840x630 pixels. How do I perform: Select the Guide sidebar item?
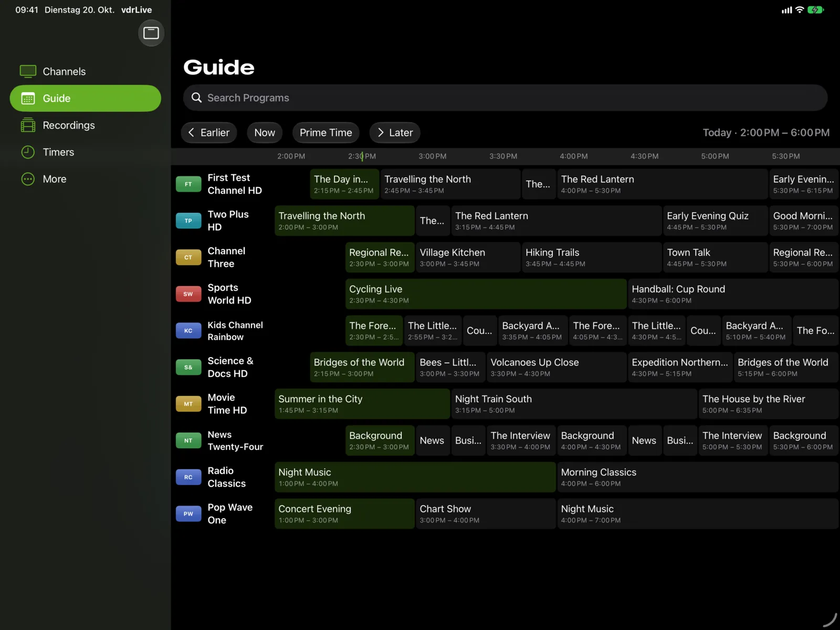(x=85, y=98)
